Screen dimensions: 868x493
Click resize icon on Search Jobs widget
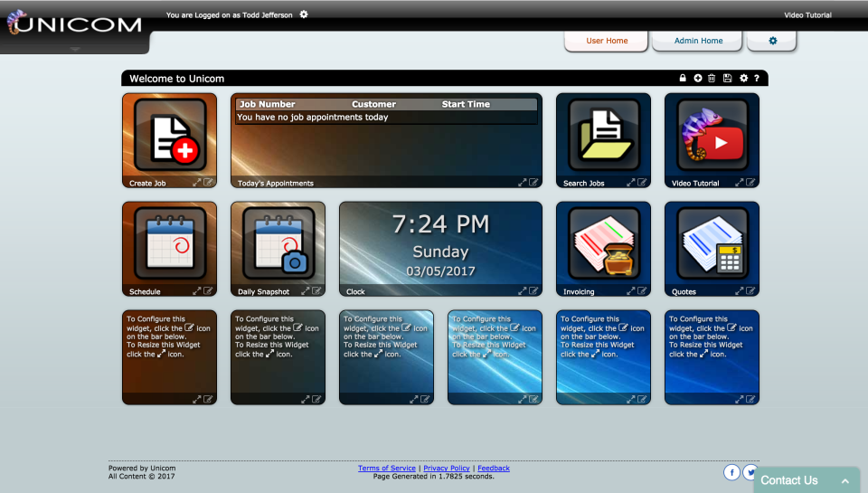coord(630,182)
